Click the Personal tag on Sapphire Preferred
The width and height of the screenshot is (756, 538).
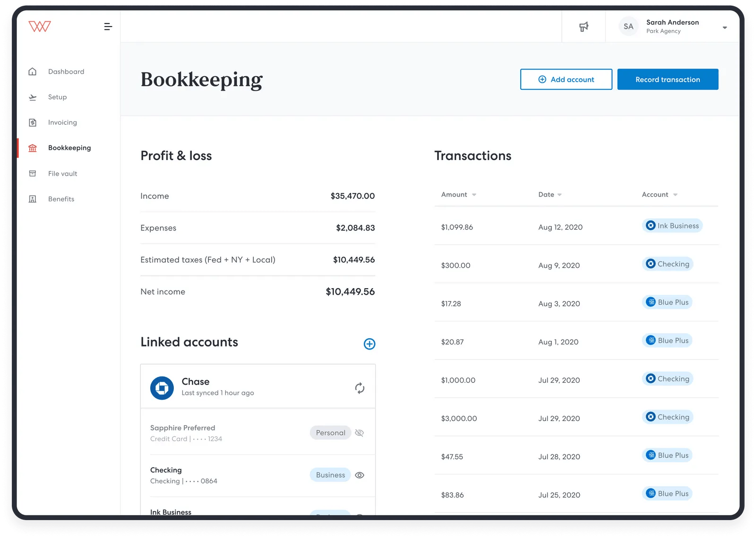(x=330, y=433)
